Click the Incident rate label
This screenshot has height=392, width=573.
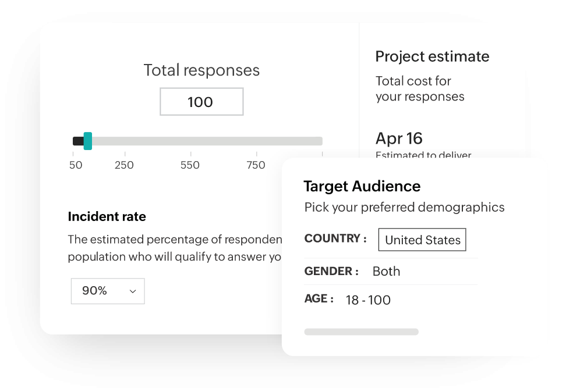[107, 217]
